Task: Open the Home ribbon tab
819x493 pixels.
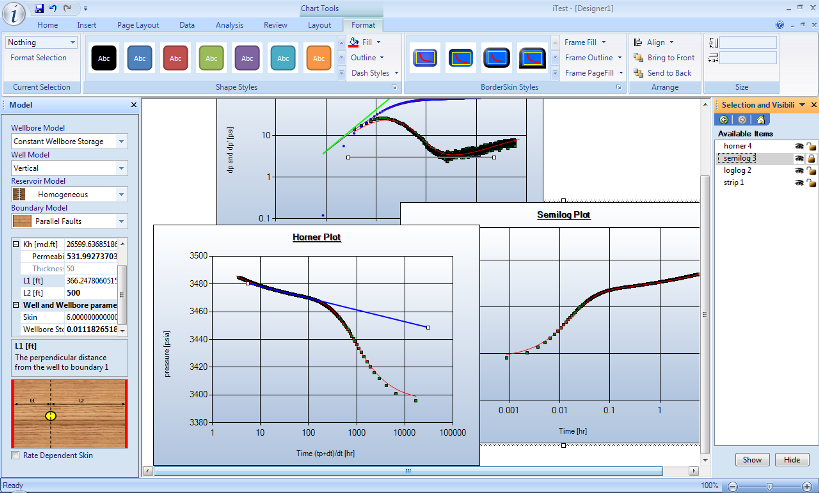Action: (48, 25)
